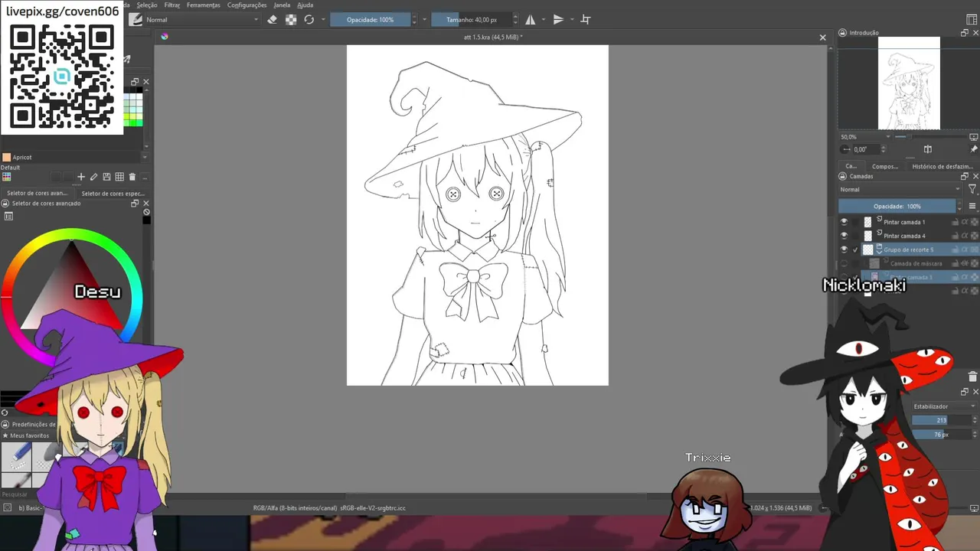980x551 pixels.
Task: Switch to Seletor de cores específico tab
Action: click(113, 194)
